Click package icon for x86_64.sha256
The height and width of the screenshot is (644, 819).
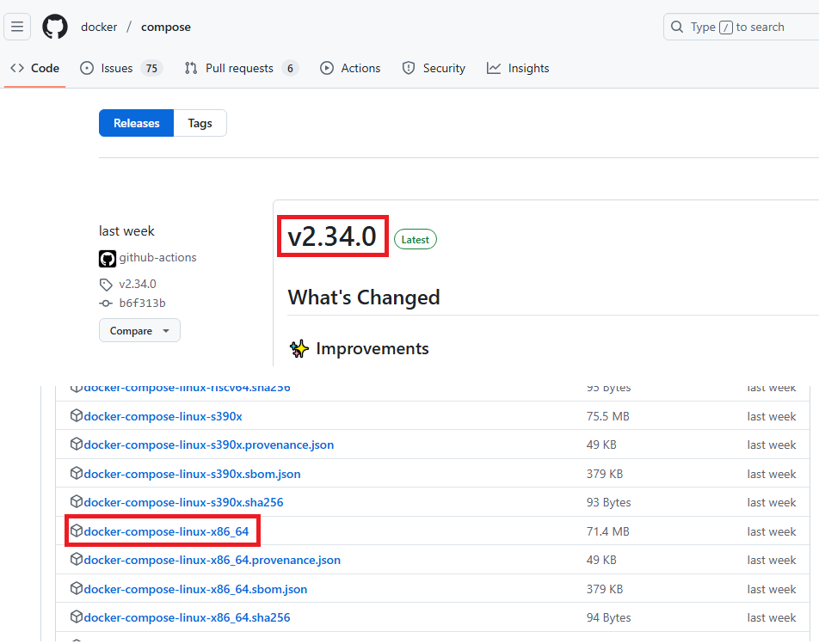[x=77, y=616]
